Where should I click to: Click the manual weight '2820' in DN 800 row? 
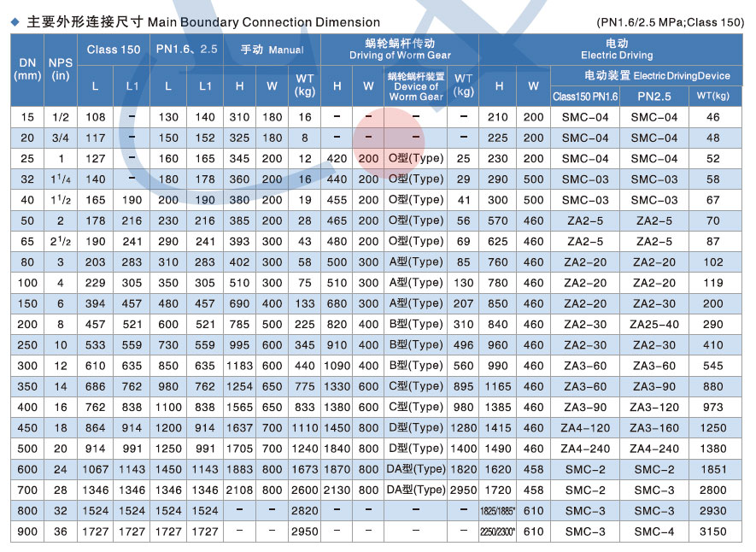[x=305, y=511]
